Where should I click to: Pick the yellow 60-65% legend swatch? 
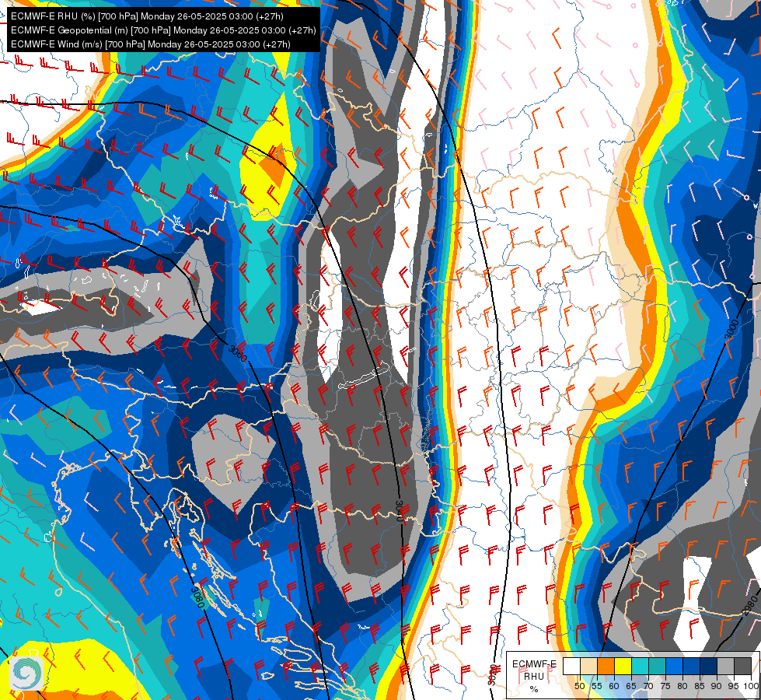pos(622,666)
